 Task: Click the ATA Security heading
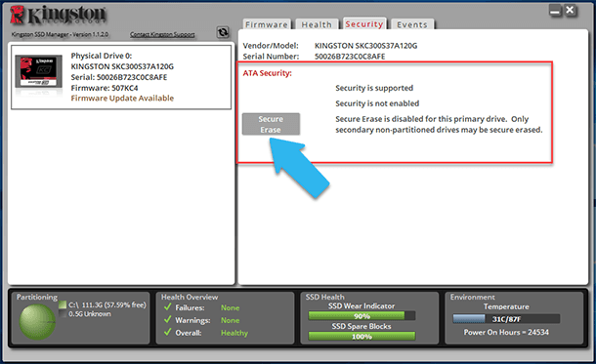tap(267, 73)
